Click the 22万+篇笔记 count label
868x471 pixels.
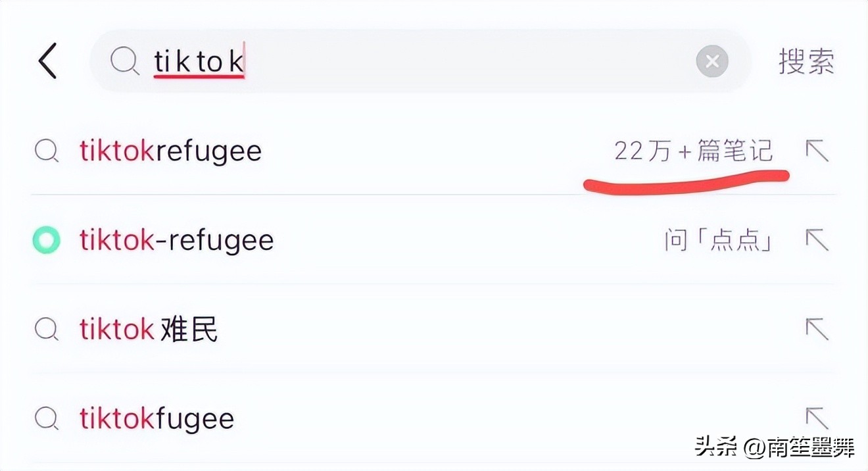coord(694,151)
